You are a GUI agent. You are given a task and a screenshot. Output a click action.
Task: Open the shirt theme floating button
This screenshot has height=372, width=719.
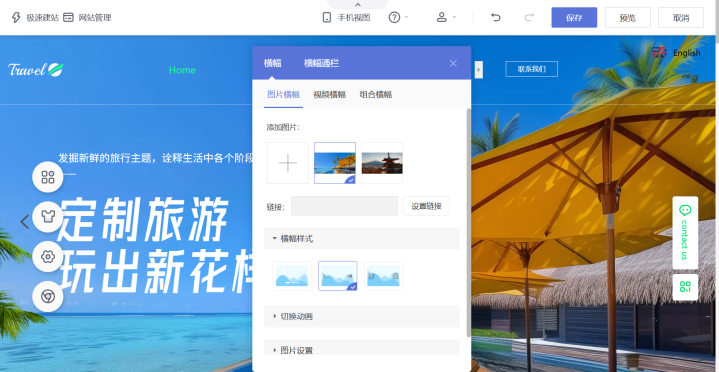(48, 217)
